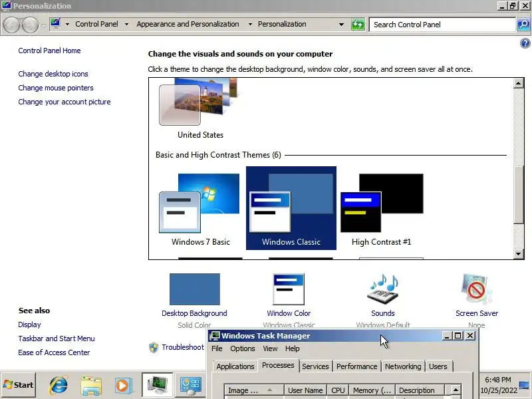
Task: Click theme list scroll up arrow
Action: point(518,83)
